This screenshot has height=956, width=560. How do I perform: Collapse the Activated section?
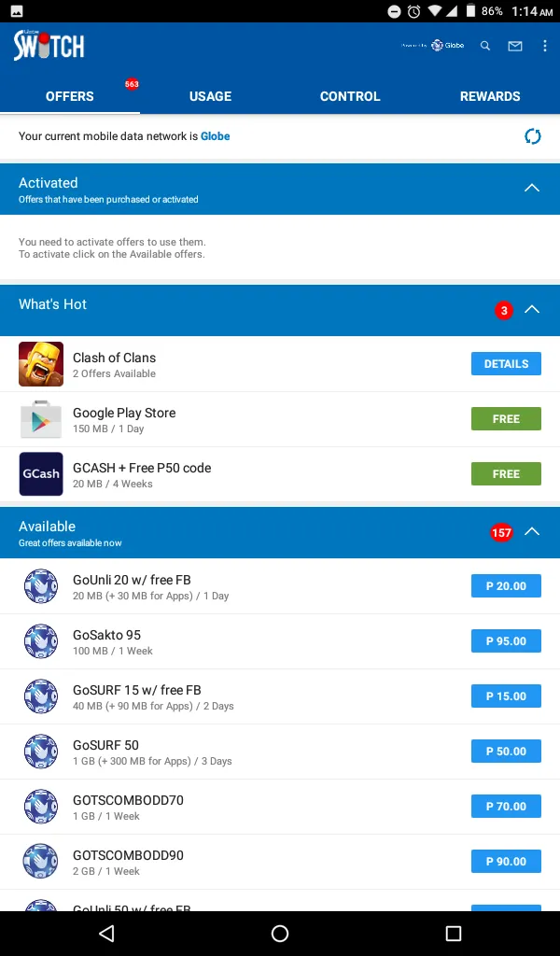pos(532,188)
